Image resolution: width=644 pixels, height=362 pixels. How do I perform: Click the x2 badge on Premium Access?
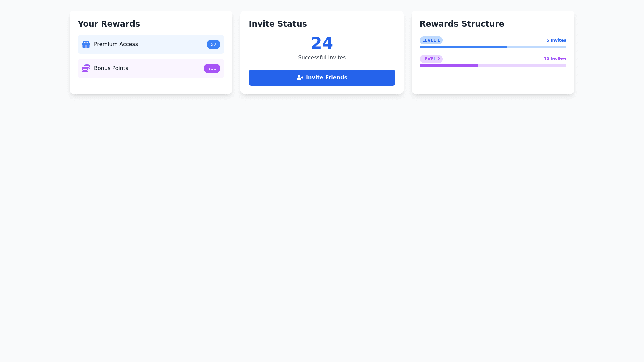point(213,44)
